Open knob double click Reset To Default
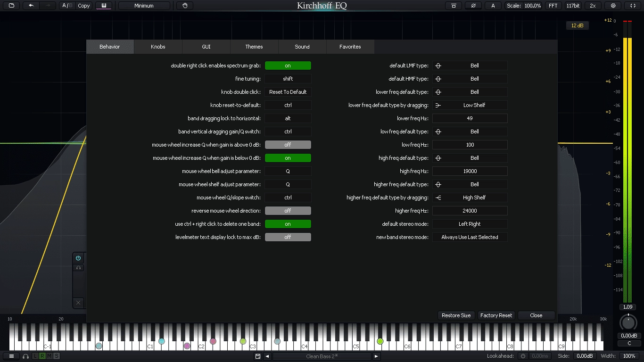Image resolution: width=644 pixels, height=362 pixels. tap(288, 92)
